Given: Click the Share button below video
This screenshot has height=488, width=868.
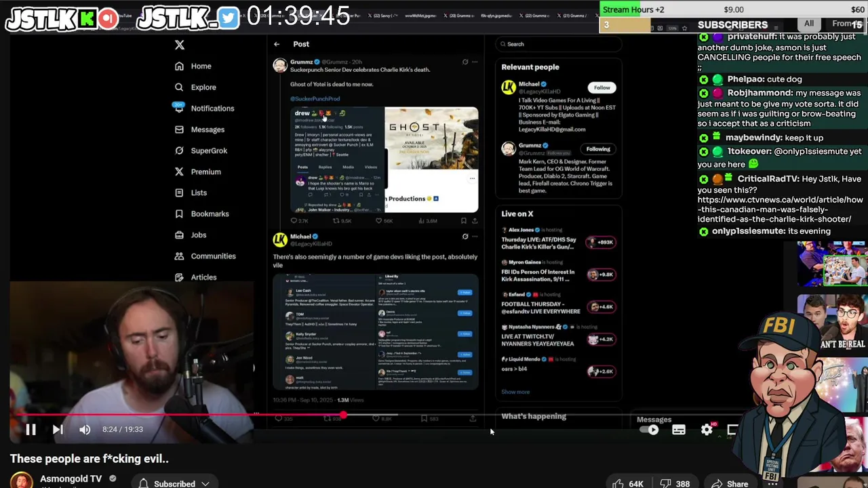Looking at the screenshot, I should tap(730, 483).
